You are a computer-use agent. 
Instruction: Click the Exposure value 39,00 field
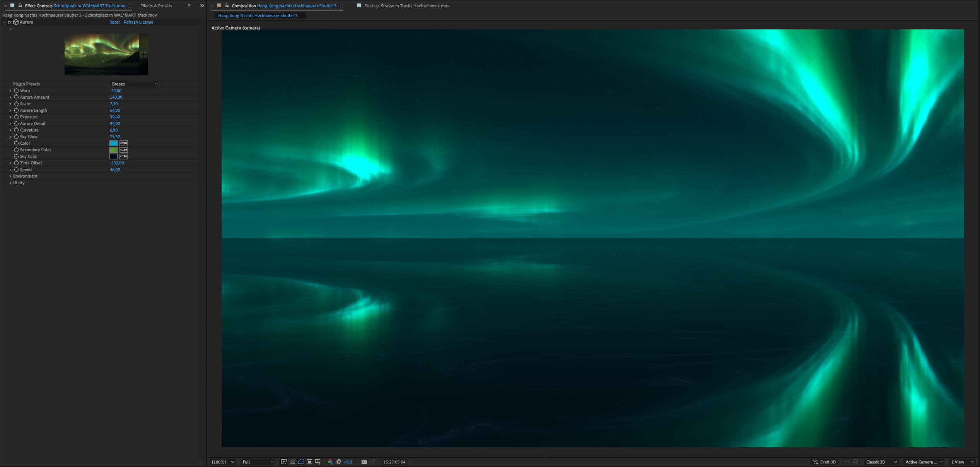point(115,117)
